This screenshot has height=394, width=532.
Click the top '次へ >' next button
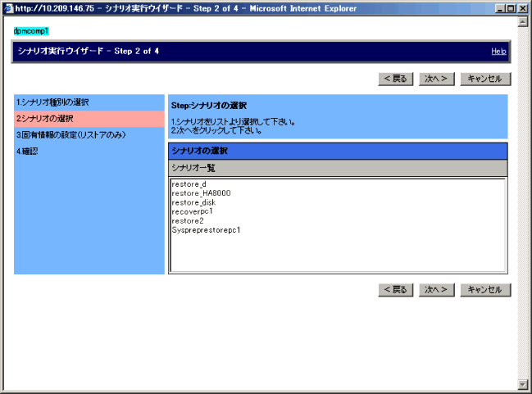click(x=436, y=79)
